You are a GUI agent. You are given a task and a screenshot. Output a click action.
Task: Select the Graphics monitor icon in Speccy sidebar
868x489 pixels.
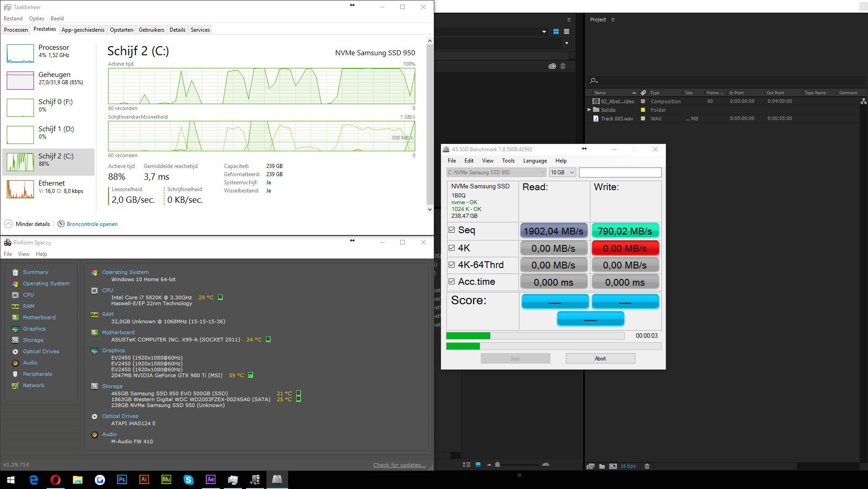coord(15,329)
